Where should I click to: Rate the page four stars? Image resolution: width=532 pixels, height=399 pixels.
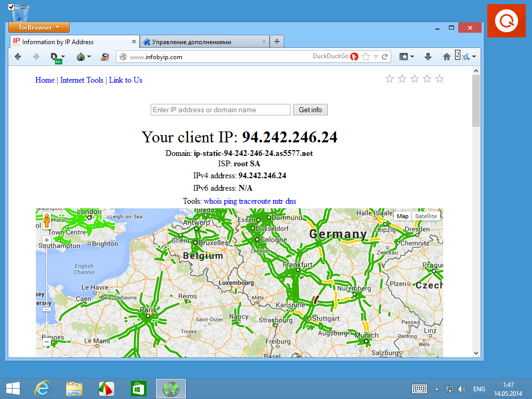pos(427,79)
